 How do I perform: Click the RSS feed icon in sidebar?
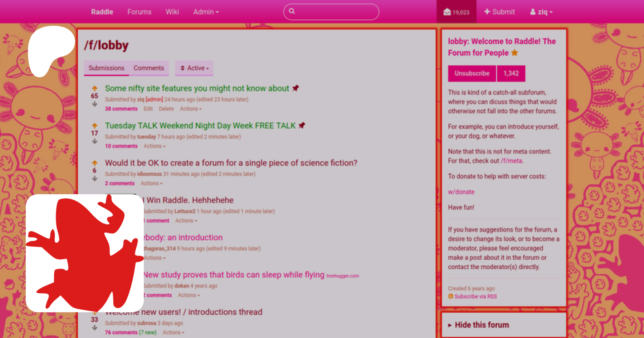tap(450, 296)
